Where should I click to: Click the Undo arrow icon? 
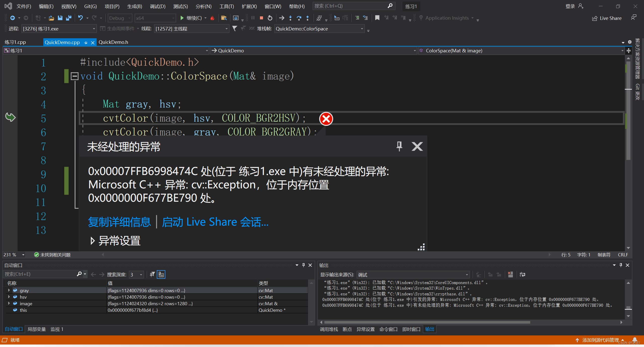[x=80, y=18]
